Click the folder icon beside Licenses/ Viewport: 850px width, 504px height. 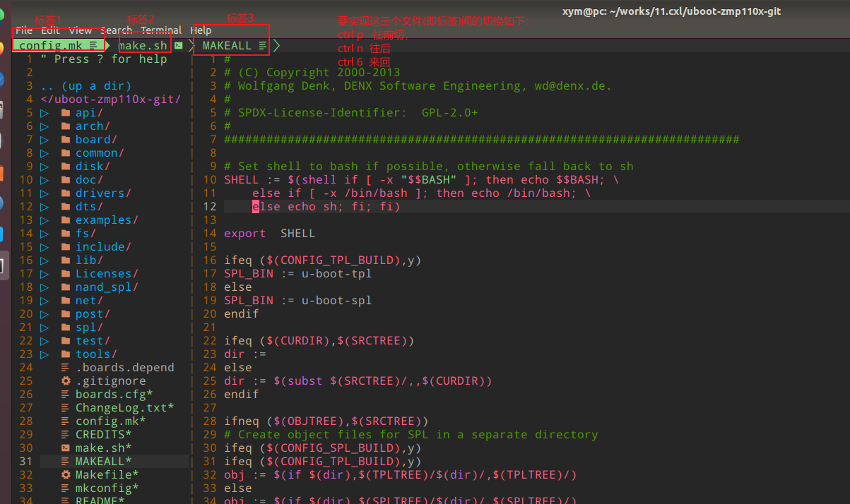click(65, 274)
